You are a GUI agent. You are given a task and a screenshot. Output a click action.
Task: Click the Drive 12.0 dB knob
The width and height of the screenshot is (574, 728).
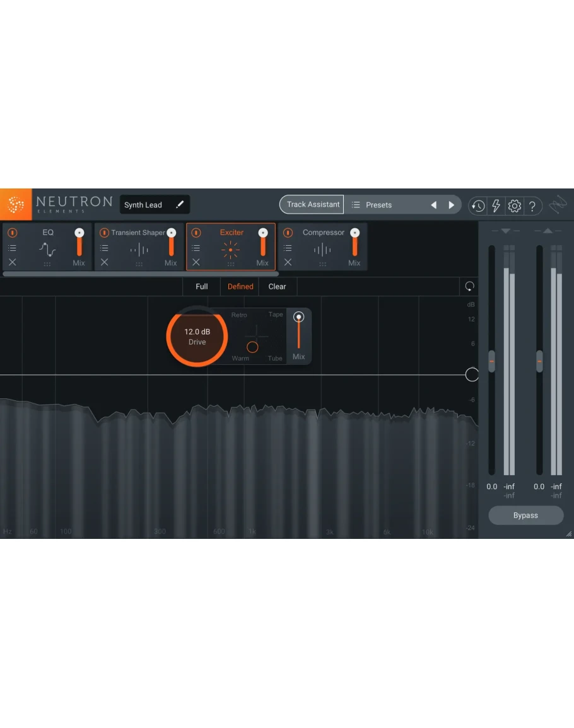click(x=197, y=337)
